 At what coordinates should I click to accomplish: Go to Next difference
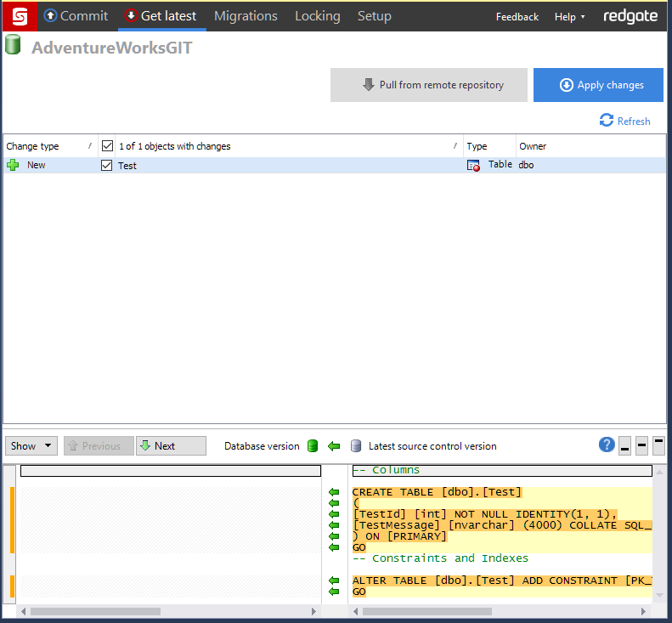pyautogui.click(x=171, y=446)
